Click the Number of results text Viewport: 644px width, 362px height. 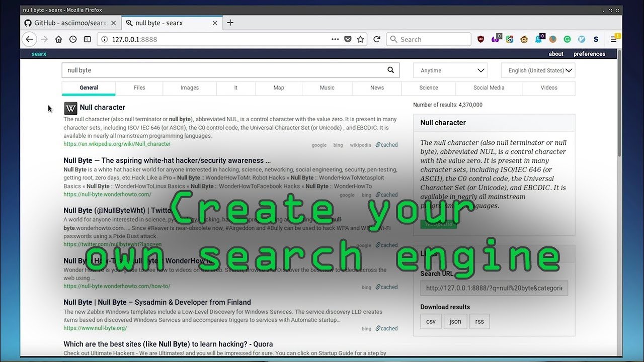pos(448,105)
